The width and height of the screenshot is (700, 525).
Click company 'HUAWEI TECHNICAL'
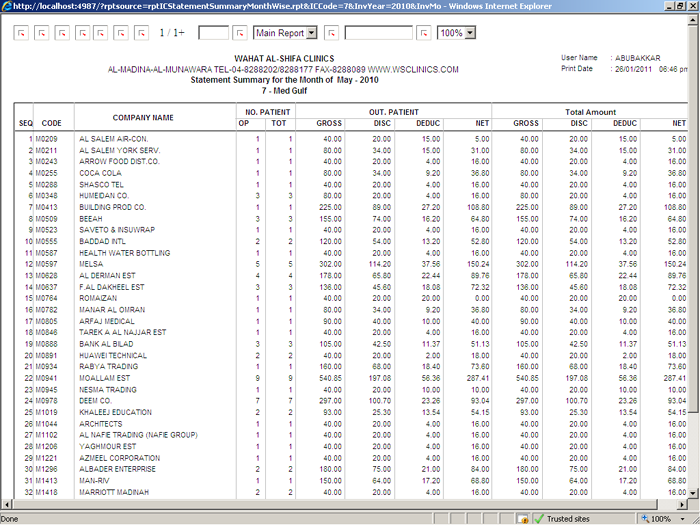click(x=113, y=356)
